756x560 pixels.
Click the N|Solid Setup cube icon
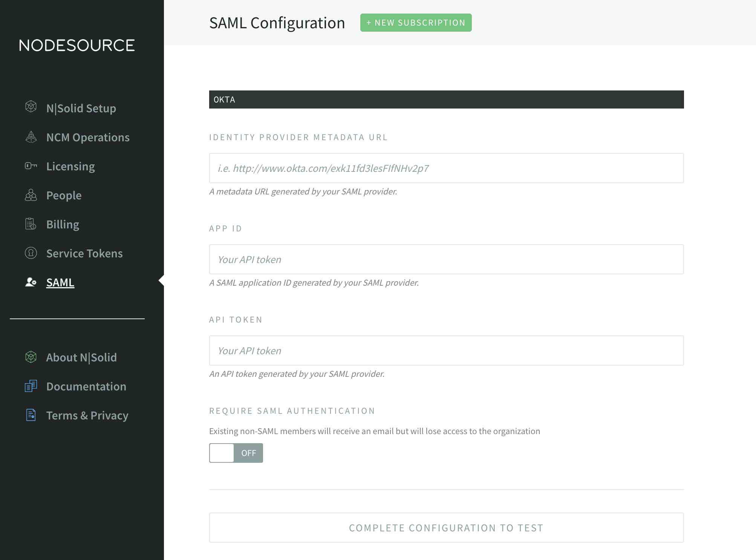click(31, 107)
